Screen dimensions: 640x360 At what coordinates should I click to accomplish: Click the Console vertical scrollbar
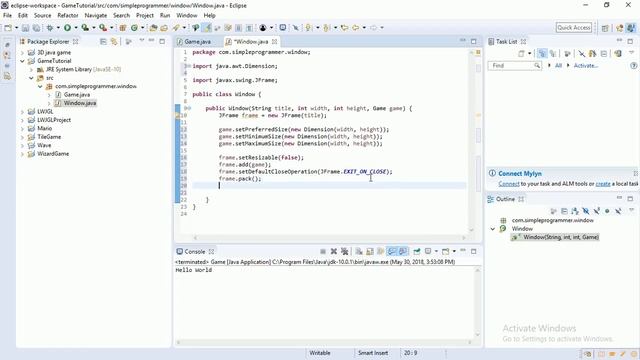pos(478,302)
